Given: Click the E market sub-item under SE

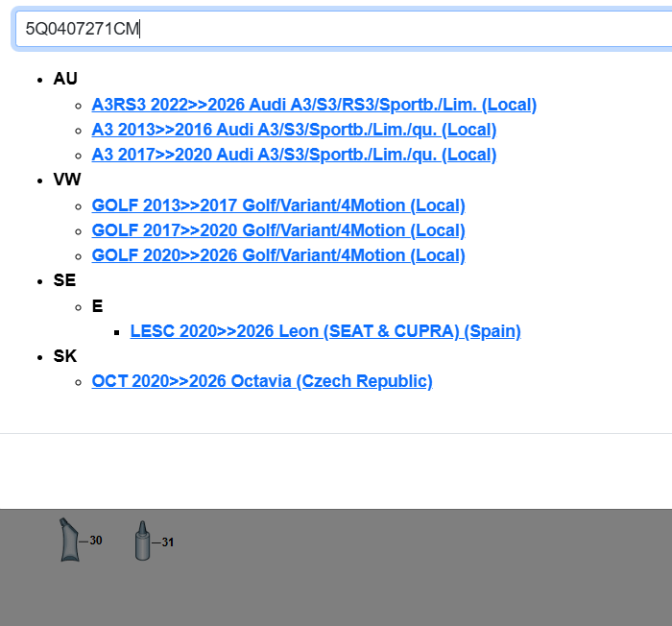Looking at the screenshot, I should tap(97, 306).
